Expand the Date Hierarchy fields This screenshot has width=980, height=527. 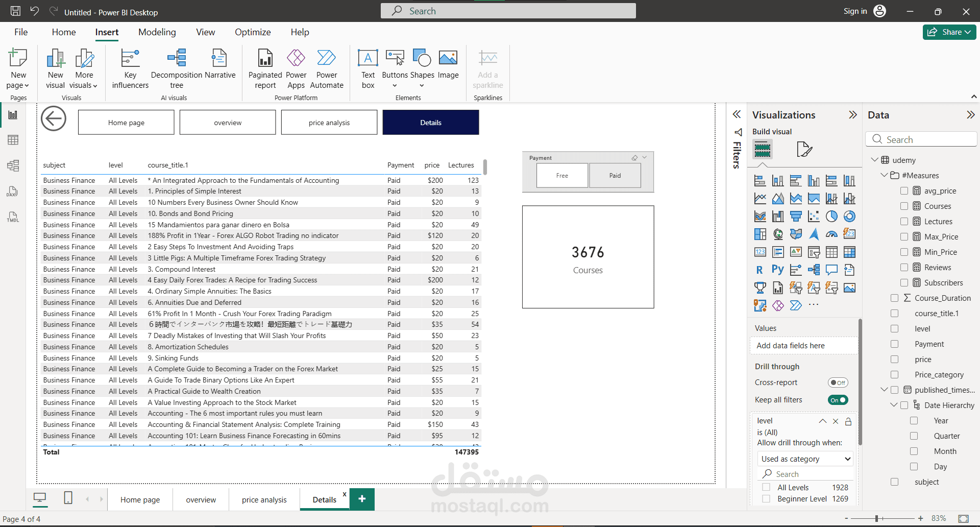894,405
